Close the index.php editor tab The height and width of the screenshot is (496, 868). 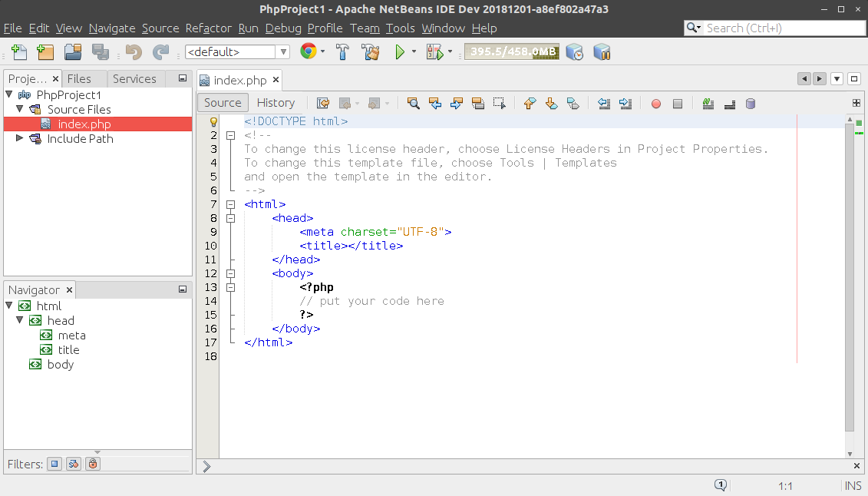(x=276, y=80)
